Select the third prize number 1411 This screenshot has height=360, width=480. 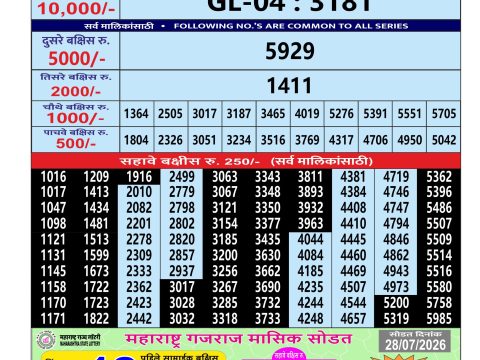[x=289, y=86]
